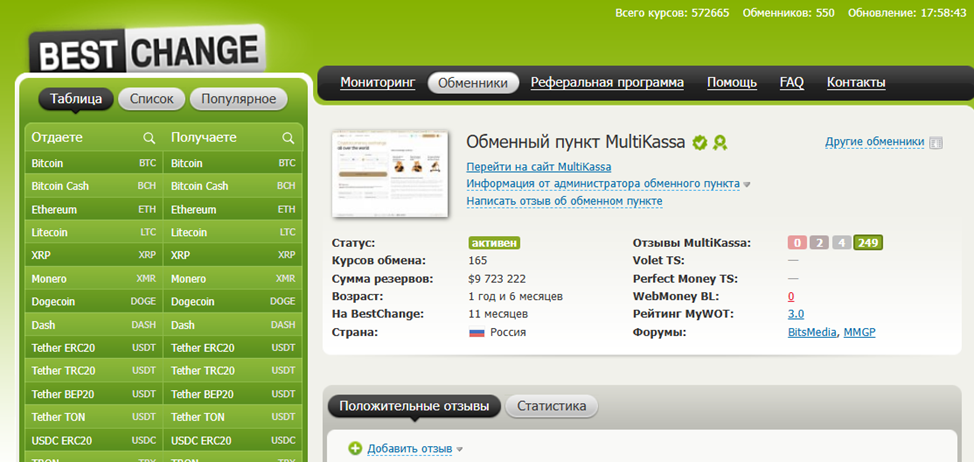974x462 pixels.
Task: Expand the Добавить отзыв dropdown
Action: point(410,448)
